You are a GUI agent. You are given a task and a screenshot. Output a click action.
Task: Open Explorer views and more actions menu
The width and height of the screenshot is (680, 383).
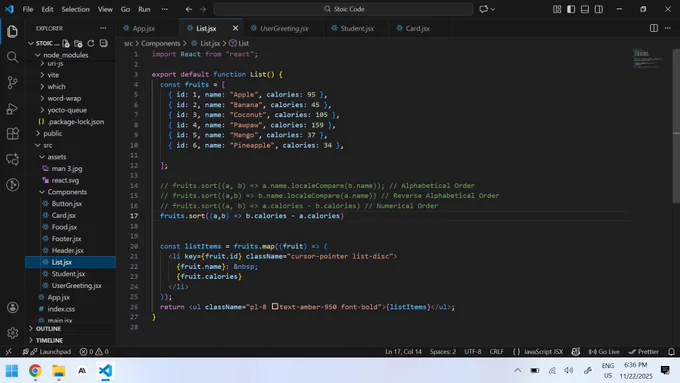point(103,28)
